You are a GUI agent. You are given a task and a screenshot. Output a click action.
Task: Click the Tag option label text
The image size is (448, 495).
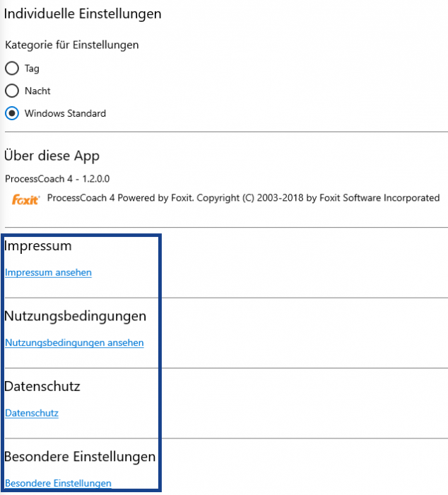pos(32,69)
